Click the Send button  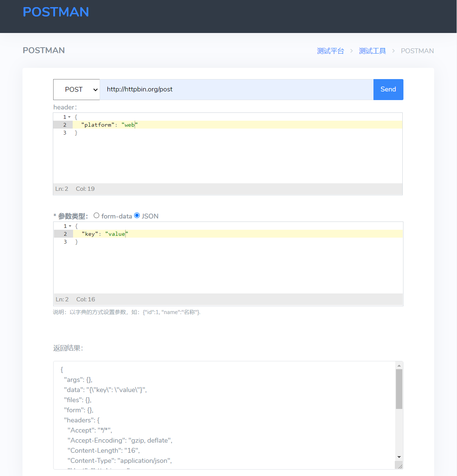(x=388, y=90)
